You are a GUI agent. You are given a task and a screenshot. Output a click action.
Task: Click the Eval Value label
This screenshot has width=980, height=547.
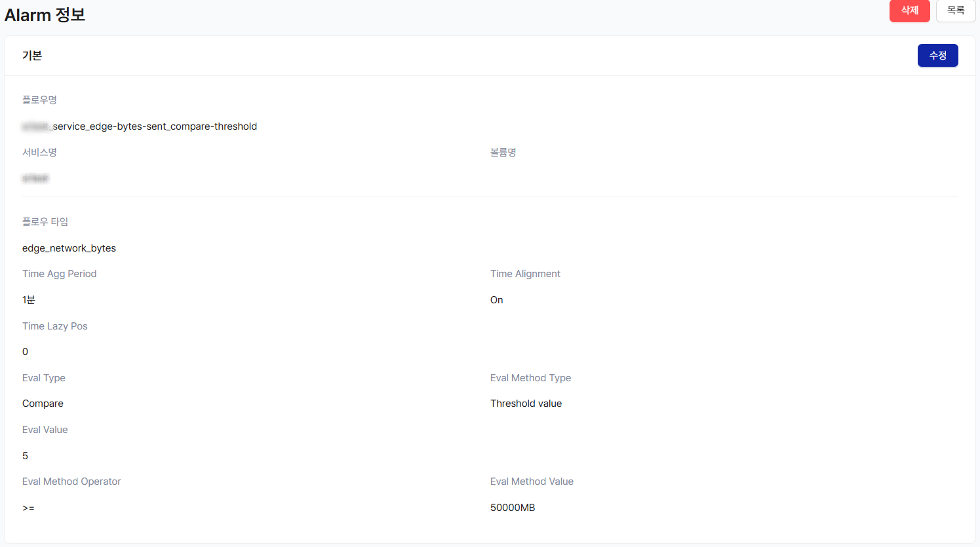click(x=45, y=430)
